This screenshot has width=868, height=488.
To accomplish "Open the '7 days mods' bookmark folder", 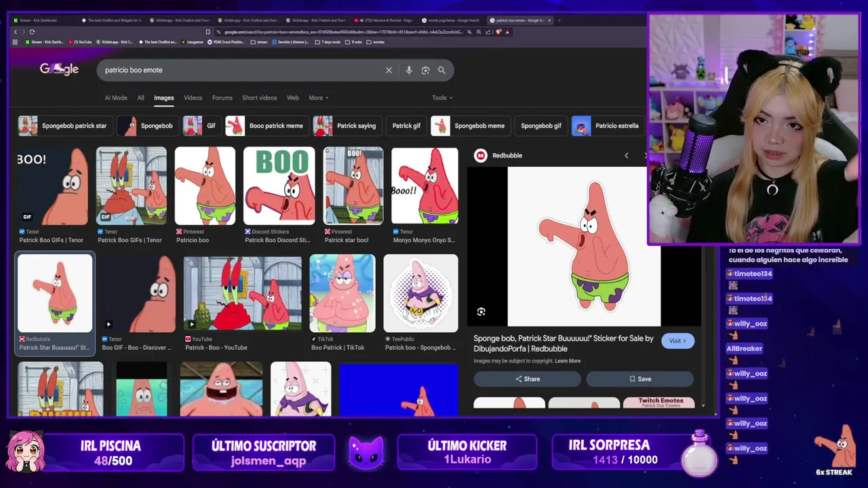I will 327,42.
